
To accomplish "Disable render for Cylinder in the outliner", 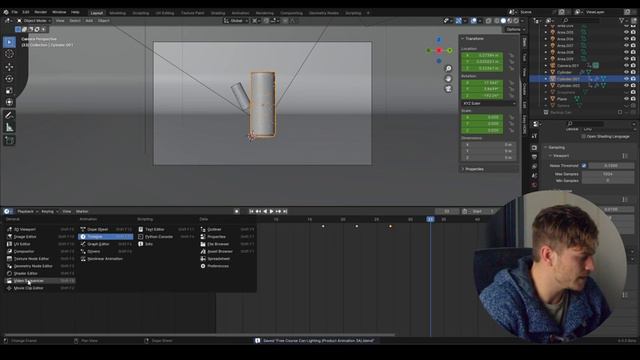I will point(633,72).
